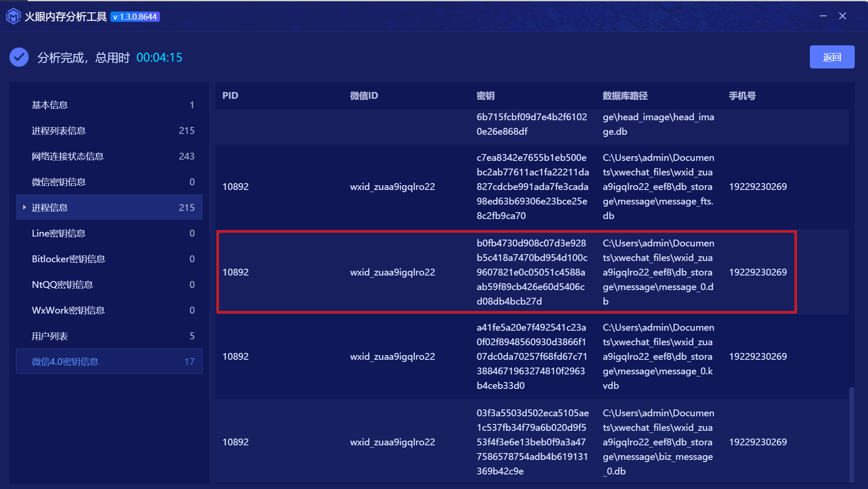Screen dimensions: 868x489
Task: Click the app logo icon in title bar
Action: click(13, 16)
